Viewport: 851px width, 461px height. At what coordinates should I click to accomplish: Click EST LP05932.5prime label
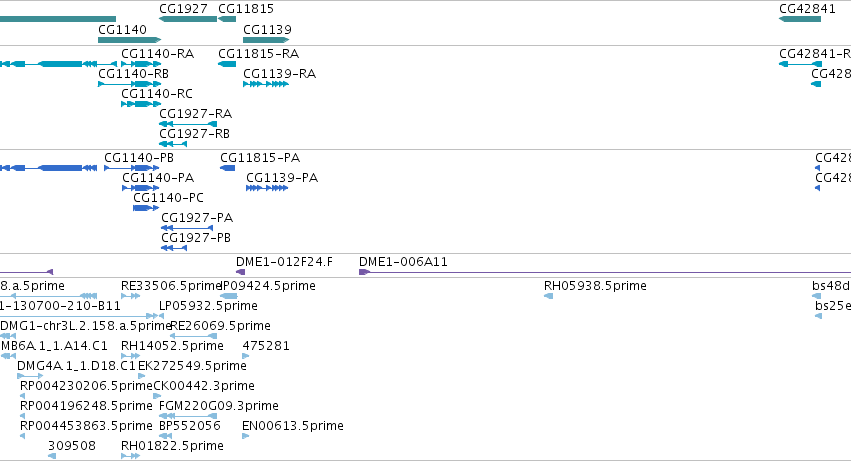208,306
